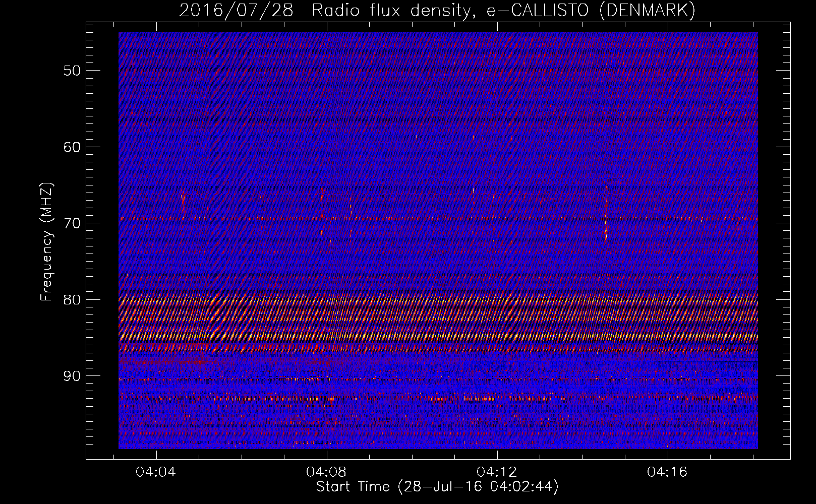816x504 pixels.
Task: Click the 90 MHz frequency tick label
Action: pos(72,376)
